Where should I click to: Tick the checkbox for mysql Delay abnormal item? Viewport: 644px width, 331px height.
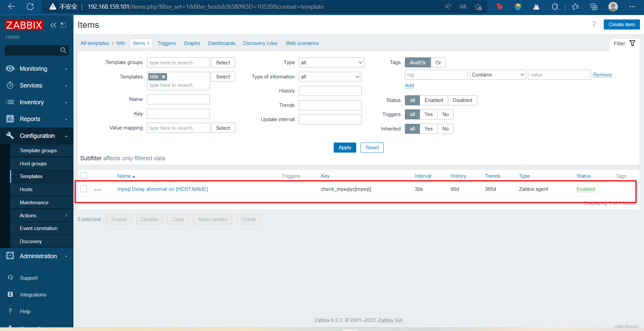tap(84, 189)
